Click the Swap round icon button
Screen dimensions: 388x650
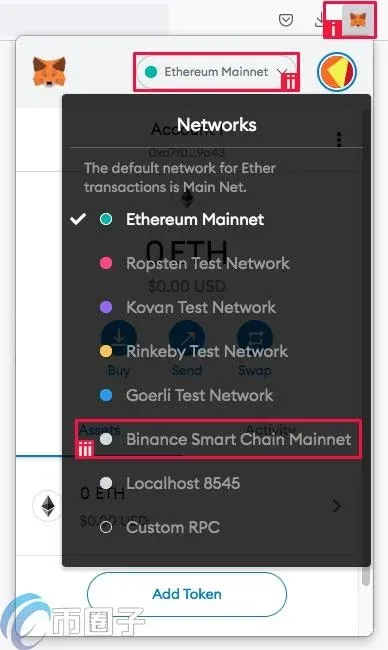pos(255,337)
